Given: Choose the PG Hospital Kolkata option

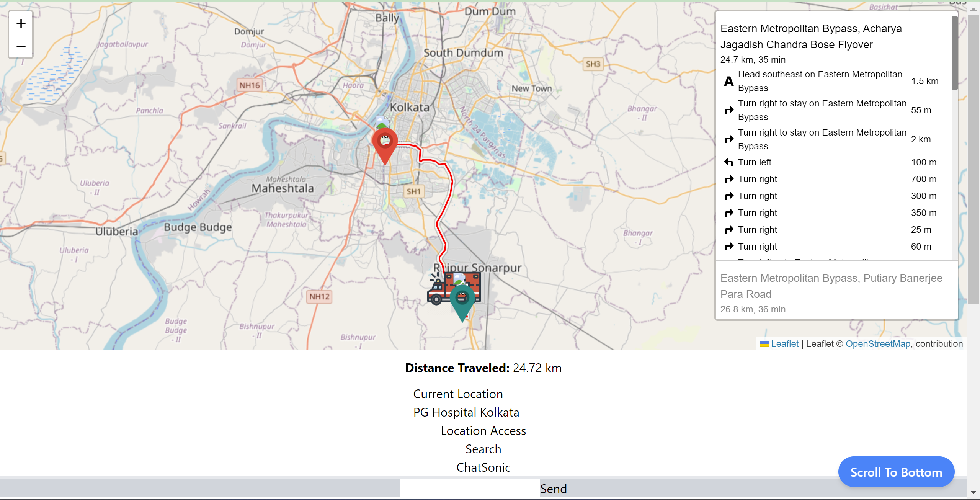Looking at the screenshot, I should (x=466, y=412).
